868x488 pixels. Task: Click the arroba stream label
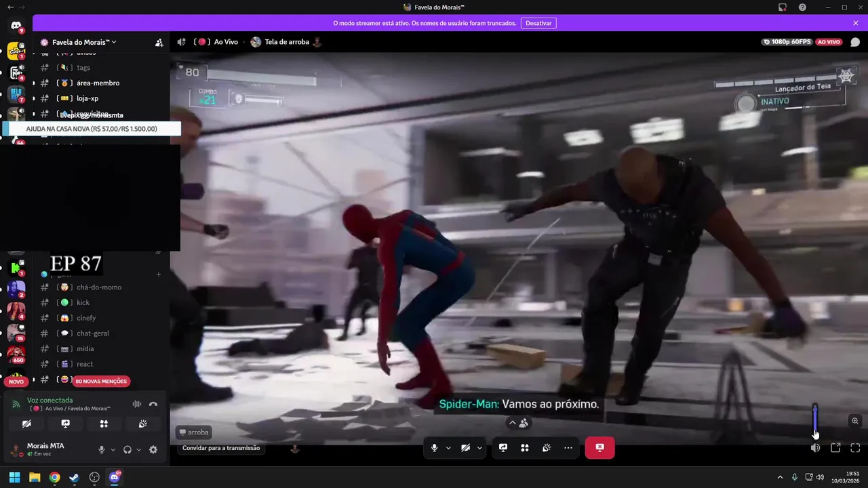click(194, 432)
